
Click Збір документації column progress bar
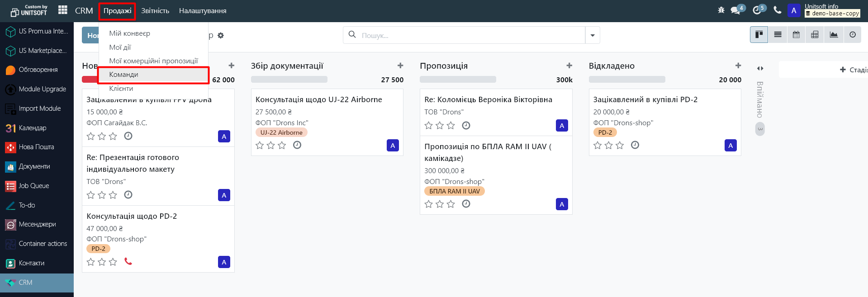(x=289, y=80)
